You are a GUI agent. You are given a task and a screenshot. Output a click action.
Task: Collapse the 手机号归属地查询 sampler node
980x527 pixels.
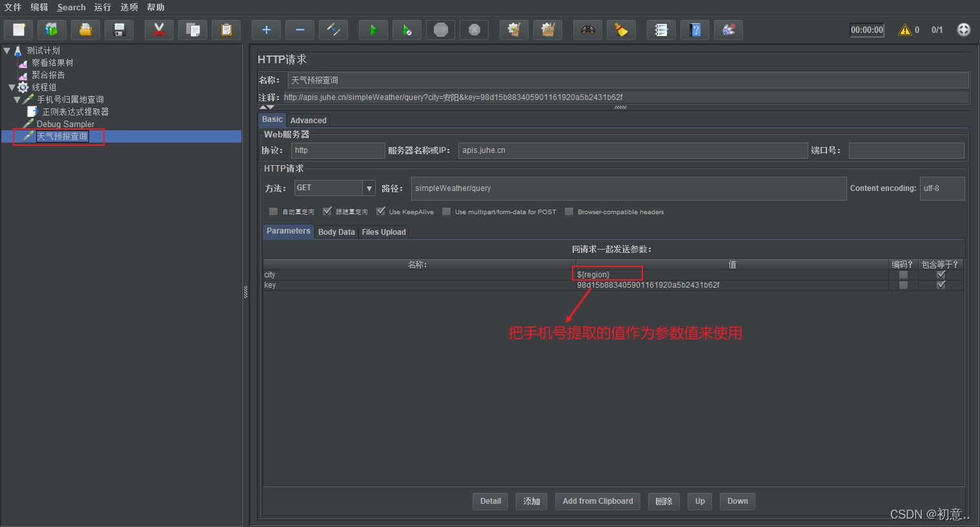tap(17, 99)
